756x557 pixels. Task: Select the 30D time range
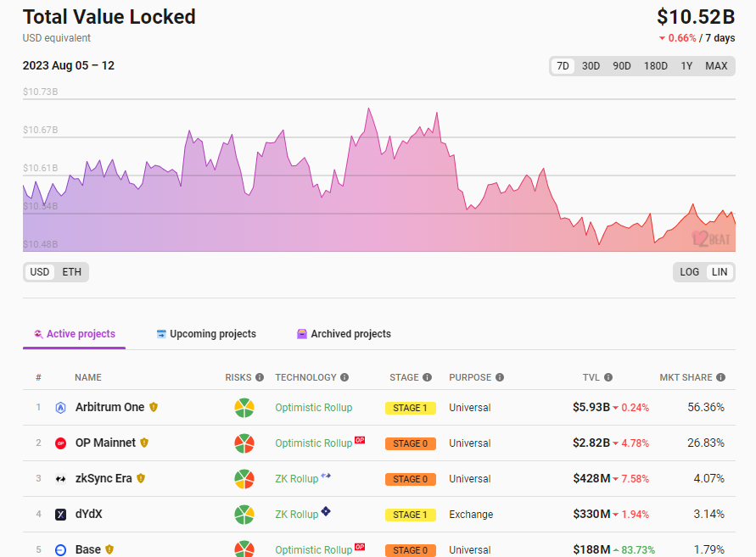[x=591, y=66]
